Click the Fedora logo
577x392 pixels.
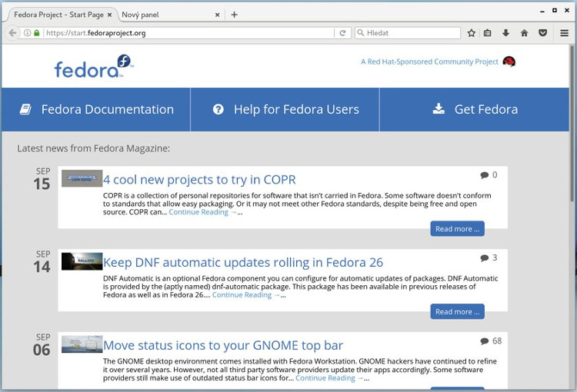[x=94, y=67]
